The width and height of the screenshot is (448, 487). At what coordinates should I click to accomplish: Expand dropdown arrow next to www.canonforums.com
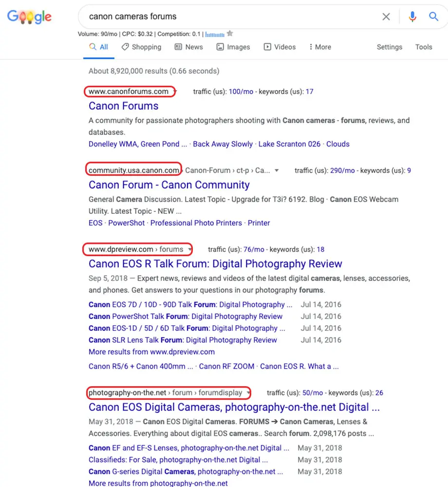[174, 92]
